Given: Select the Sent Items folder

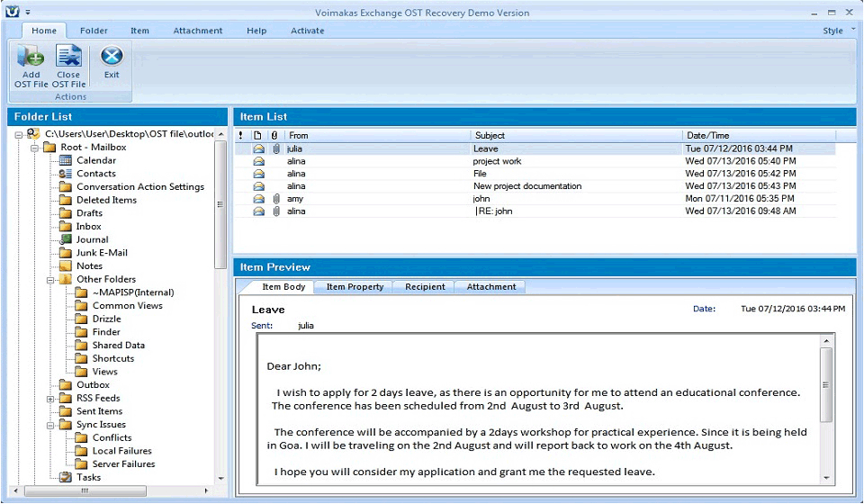Looking at the screenshot, I should point(99,411).
